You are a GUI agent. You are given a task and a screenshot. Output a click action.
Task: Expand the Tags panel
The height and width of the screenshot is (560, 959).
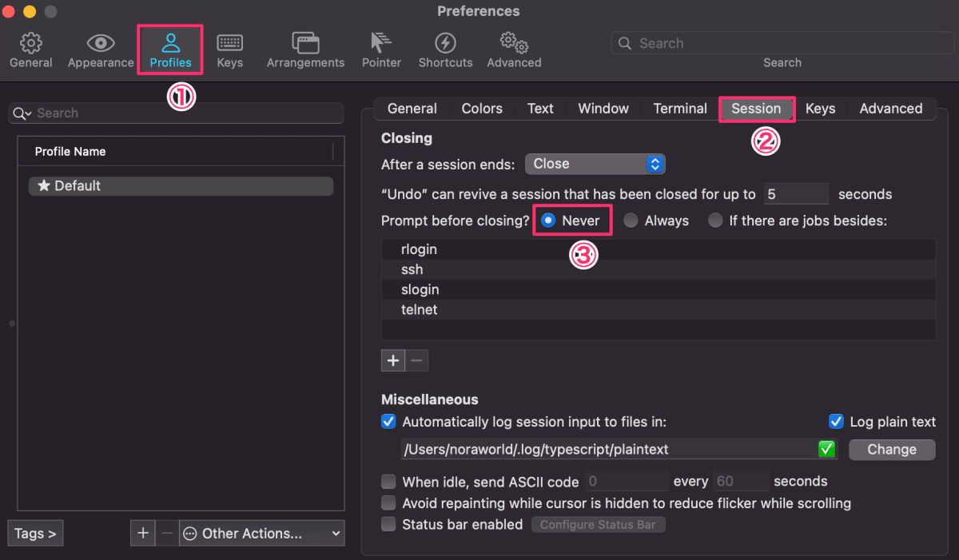click(x=35, y=533)
